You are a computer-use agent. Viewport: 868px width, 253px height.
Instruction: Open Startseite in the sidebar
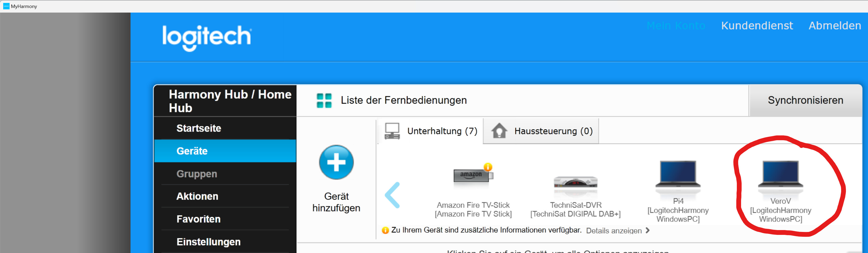225,128
